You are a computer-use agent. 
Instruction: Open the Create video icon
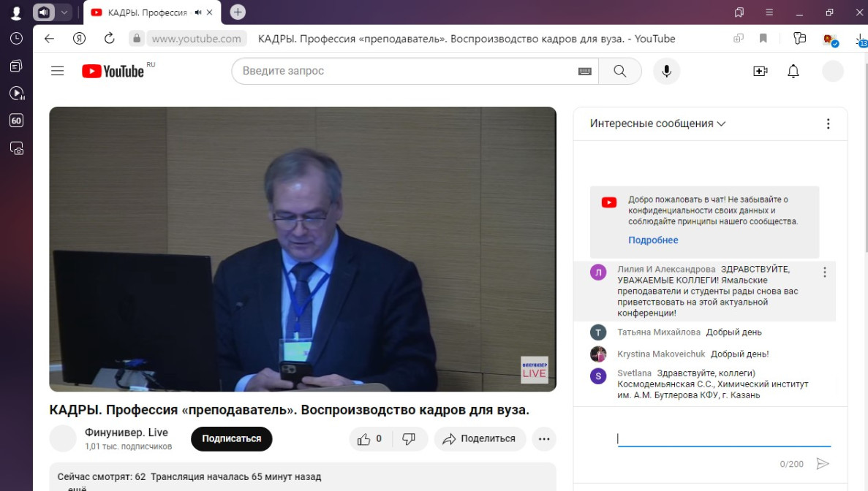coord(760,71)
